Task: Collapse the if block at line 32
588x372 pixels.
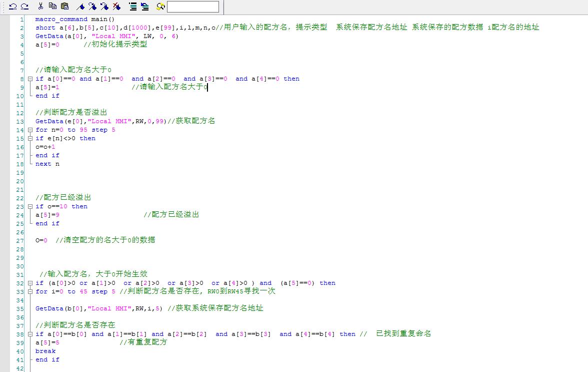Action: (x=30, y=283)
